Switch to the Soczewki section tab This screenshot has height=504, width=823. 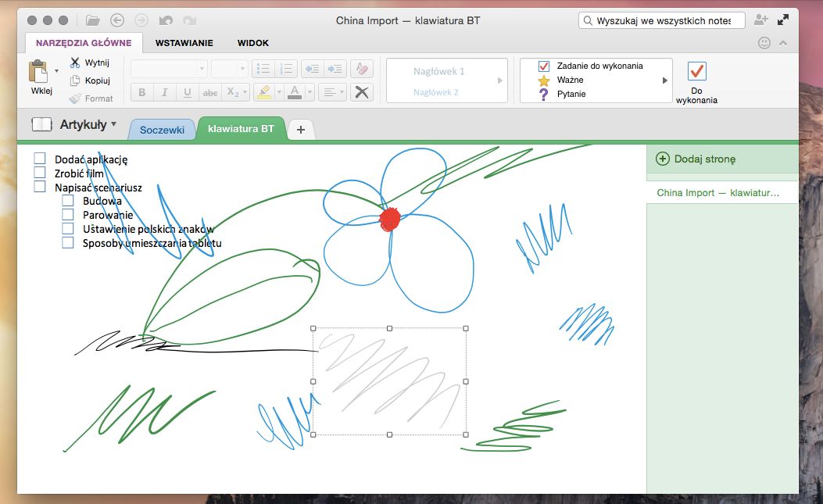162,130
